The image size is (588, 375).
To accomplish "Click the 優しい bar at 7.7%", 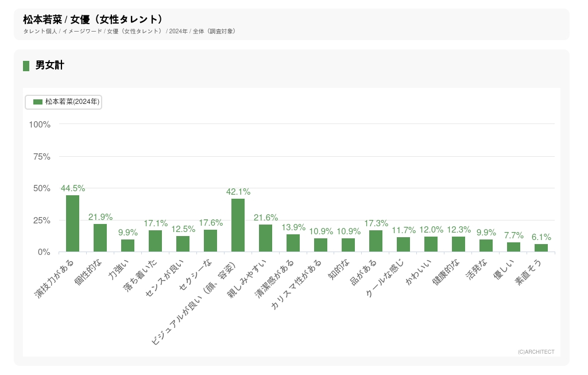I will point(513,247).
